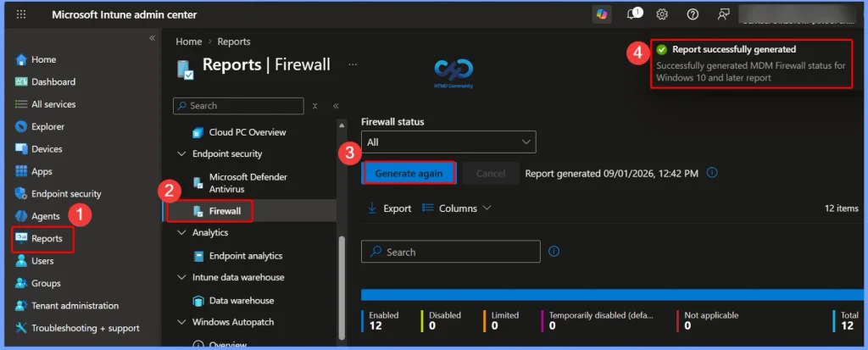This screenshot has width=868, height=350.
Task: Click the Report successfully generated notification
Action: click(x=751, y=64)
